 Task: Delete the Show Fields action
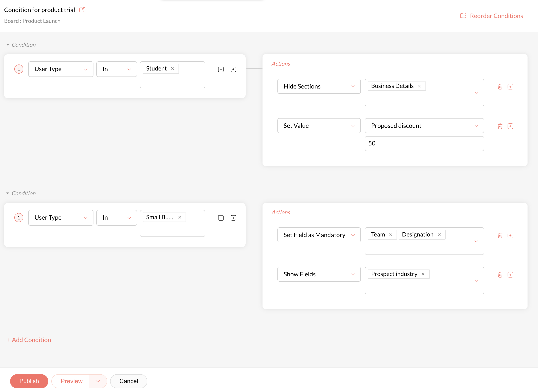coord(500,275)
